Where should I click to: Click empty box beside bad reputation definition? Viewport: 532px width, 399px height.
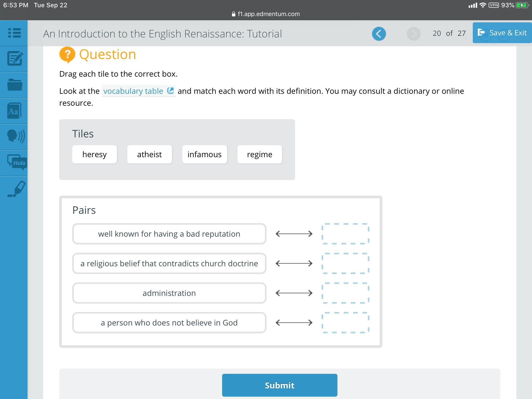coord(345,234)
